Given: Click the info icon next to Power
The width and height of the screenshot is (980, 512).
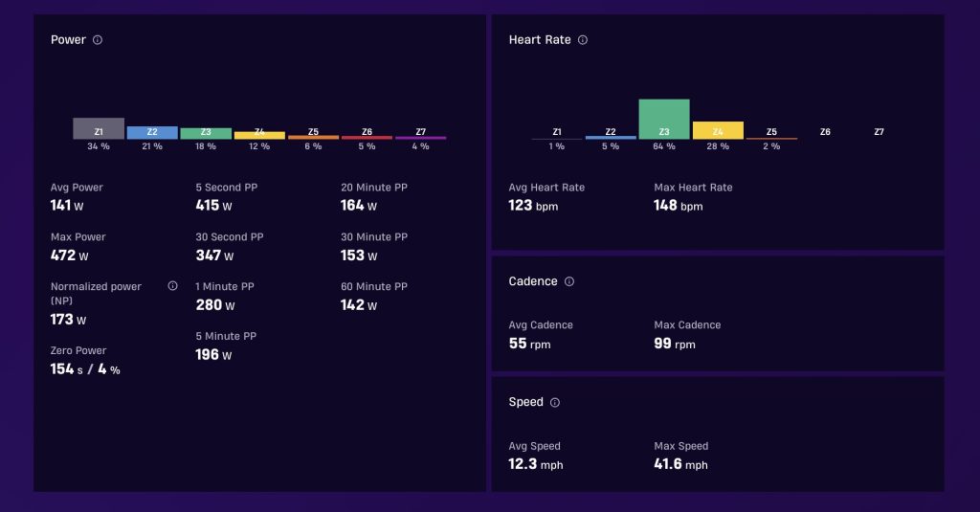Looking at the screenshot, I should 98,40.
